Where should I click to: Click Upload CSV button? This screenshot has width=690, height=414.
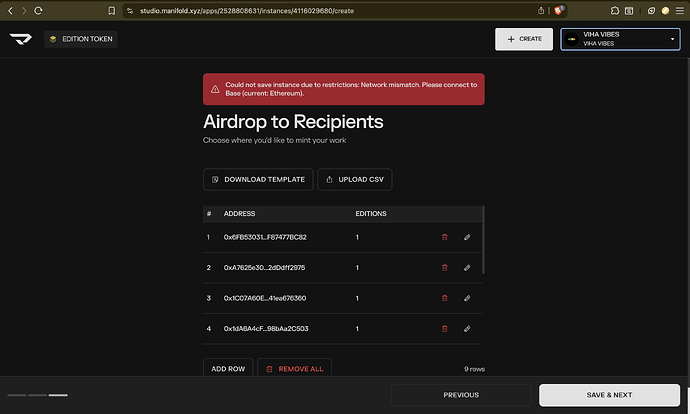pyautogui.click(x=355, y=180)
